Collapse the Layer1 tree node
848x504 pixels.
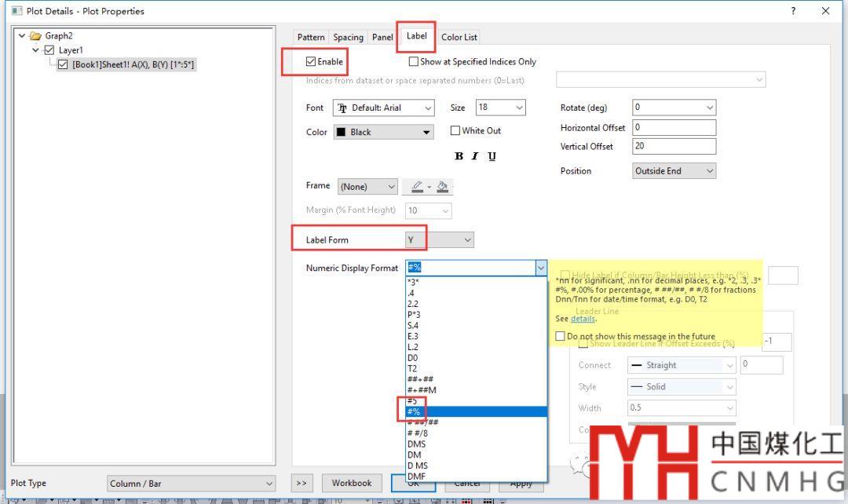click(x=35, y=50)
